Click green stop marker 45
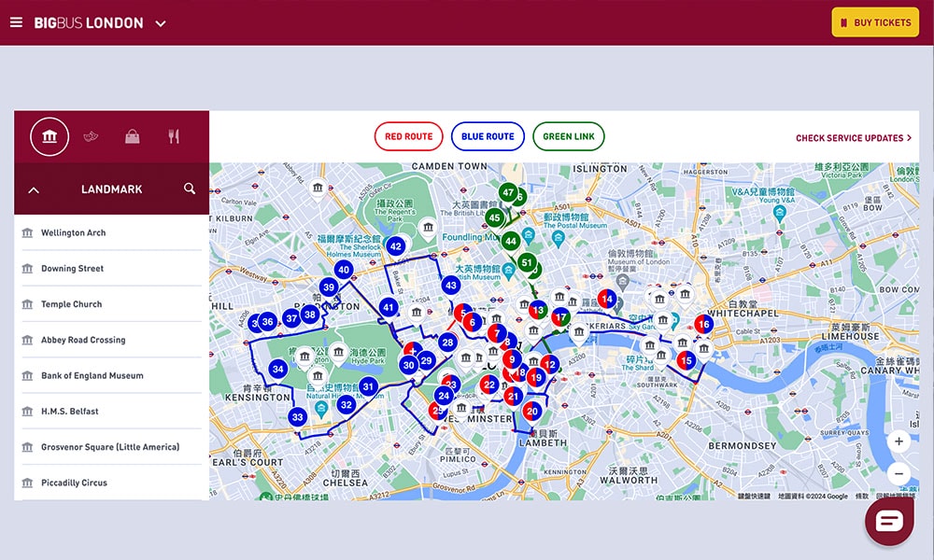The height and width of the screenshot is (560, 934). coord(494,217)
